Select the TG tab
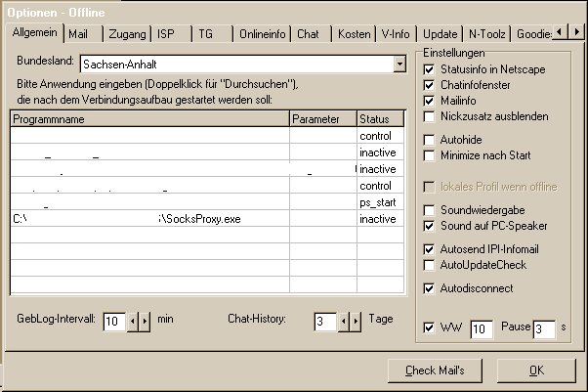Viewport: 588px width, 392px height. point(213,34)
